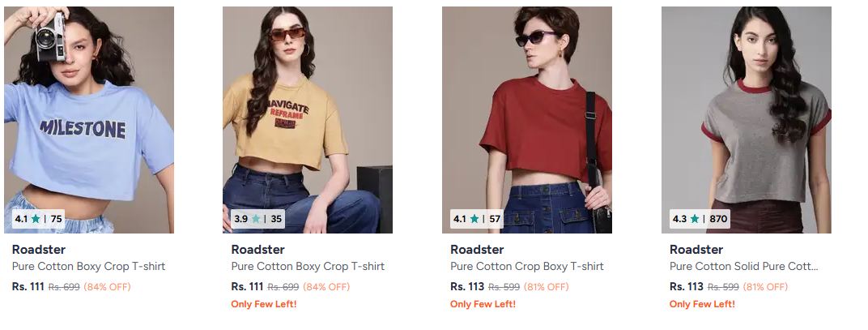The height and width of the screenshot is (330, 868).
Task: Click the Roadster brand name under the blue T-shirt
Action: (x=39, y=250)
